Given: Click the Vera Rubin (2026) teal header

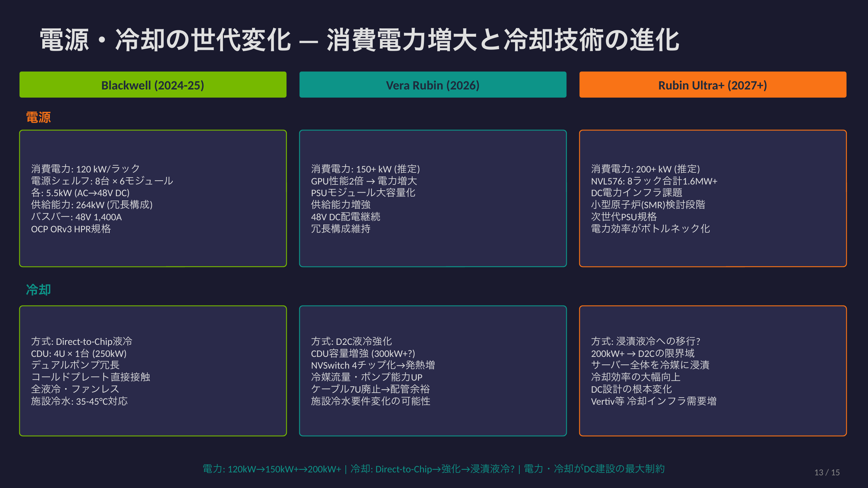Looking at the screenshot, I should tap(433, 85).
